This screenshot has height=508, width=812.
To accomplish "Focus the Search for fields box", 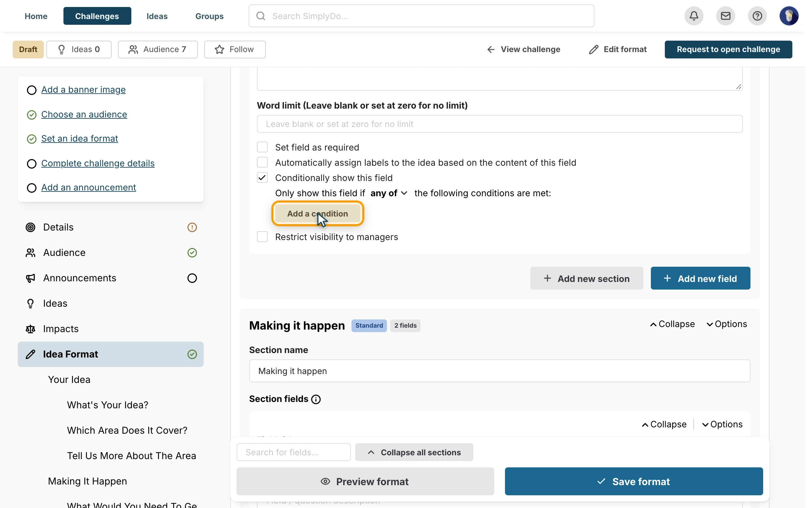I will 294,452.
